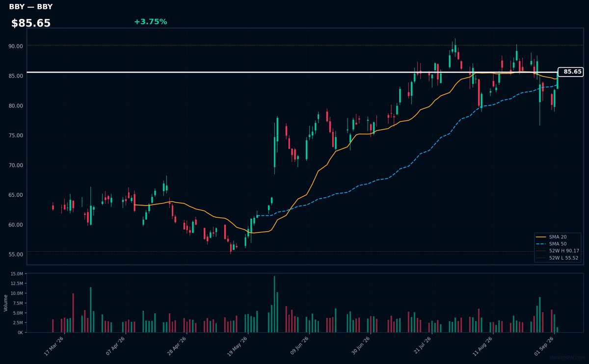Click the 65.00 price axis label
The width and height of the screenshot is (589, 364).
point(15,195)
